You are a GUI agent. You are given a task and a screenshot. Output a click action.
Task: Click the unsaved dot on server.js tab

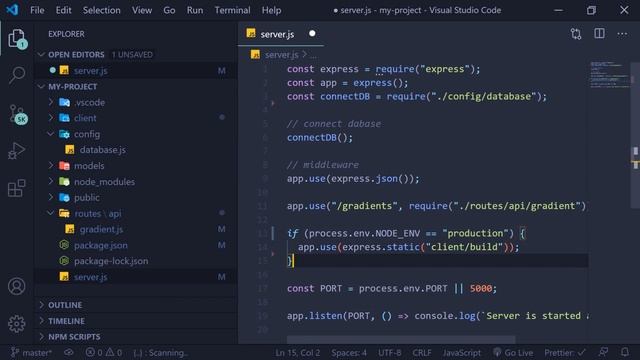312,33
